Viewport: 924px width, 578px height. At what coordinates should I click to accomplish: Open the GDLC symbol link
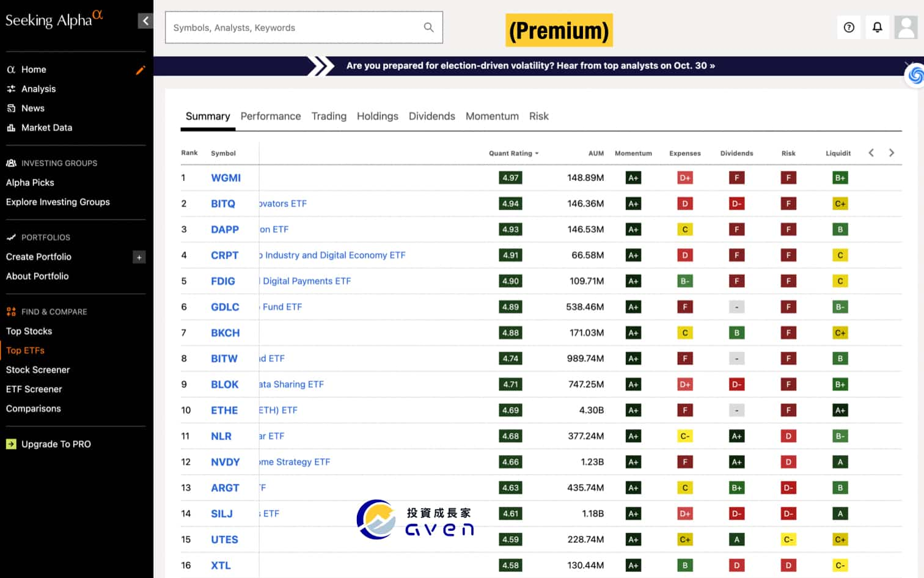tap(225, 307)
